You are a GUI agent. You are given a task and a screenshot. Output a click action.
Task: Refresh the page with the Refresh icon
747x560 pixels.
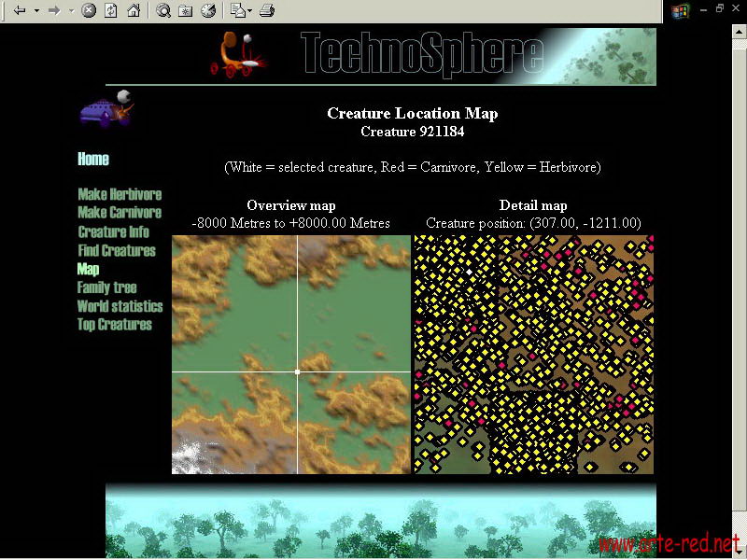pyautogui.click(x=111, y=10)
